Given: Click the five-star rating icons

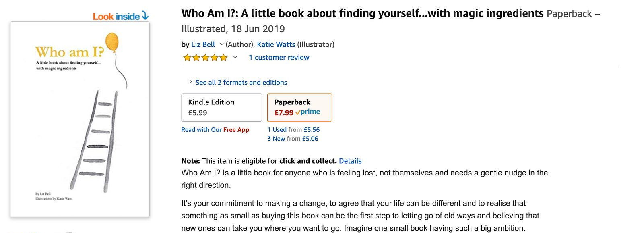Looking at the screenshot, I should (x=205, y=58).
